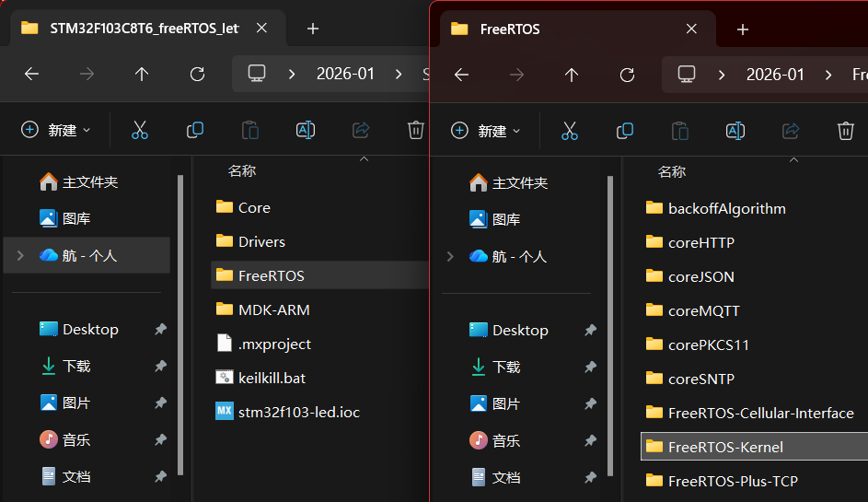The height and width of the screenshot is (502, 868).
Task: Open 新建 dropdown in left window
Action: [55, 130]
